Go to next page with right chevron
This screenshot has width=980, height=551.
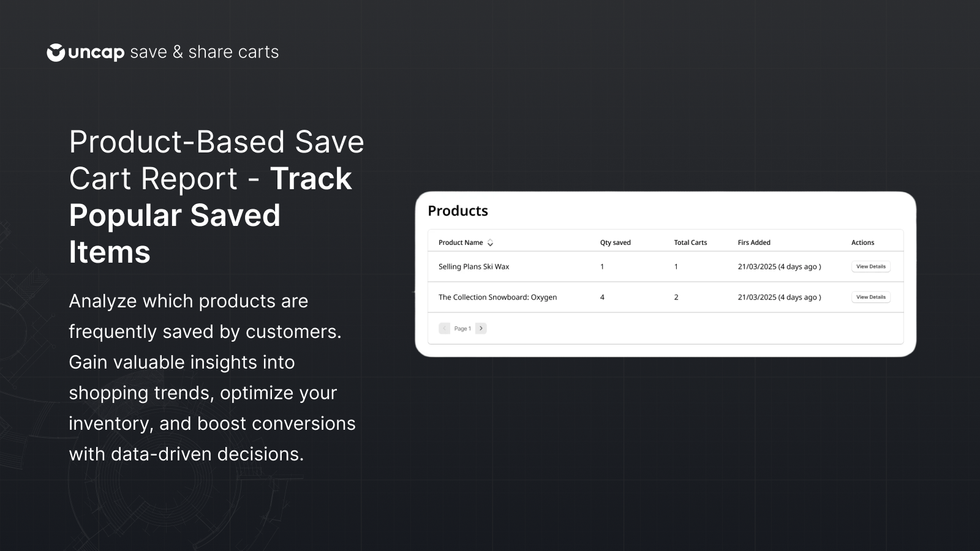[481, 329]
